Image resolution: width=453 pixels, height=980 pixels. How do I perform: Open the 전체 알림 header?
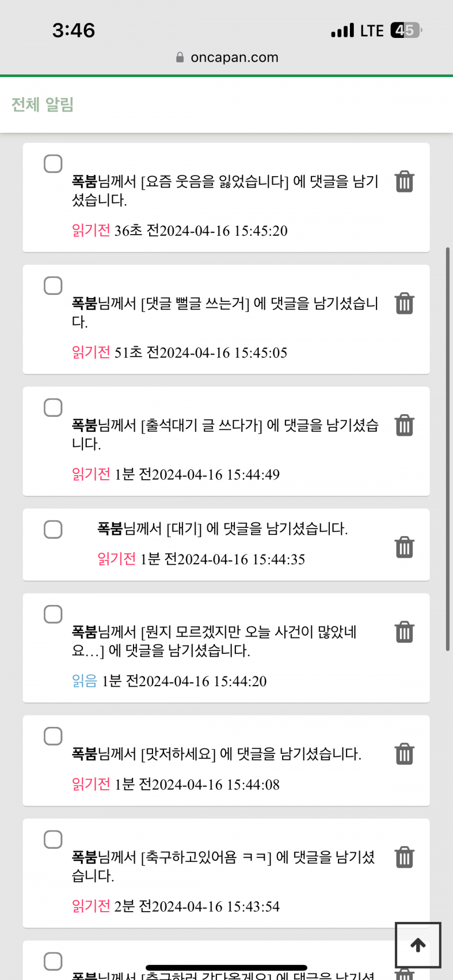tap(42, 105)
